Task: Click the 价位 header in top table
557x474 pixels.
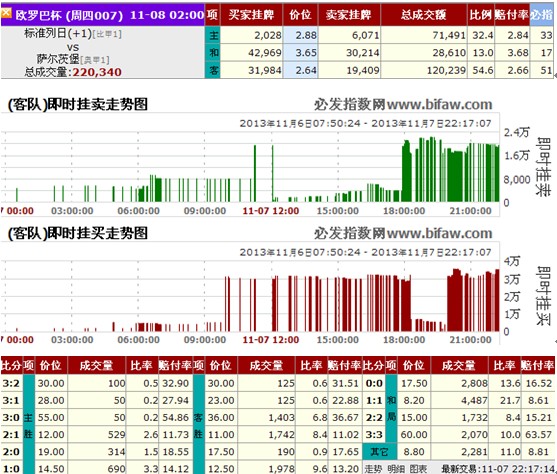Action: click(x=301, y=15)
